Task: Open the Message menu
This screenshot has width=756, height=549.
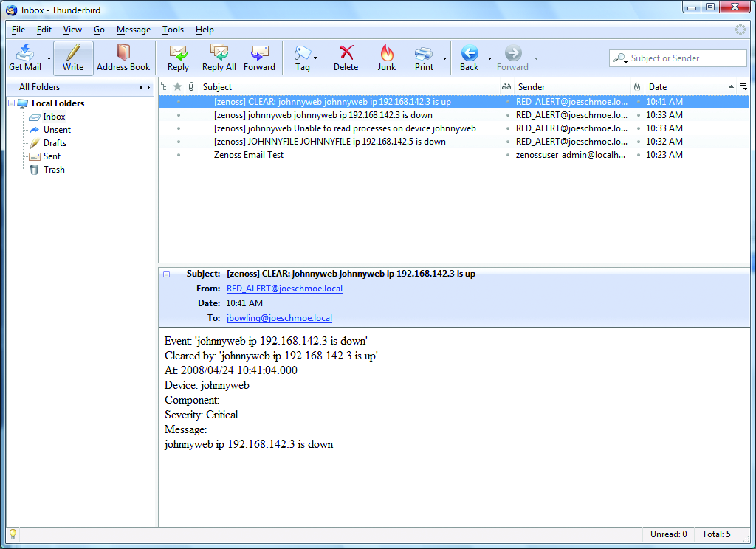Action: pos(133,30)
